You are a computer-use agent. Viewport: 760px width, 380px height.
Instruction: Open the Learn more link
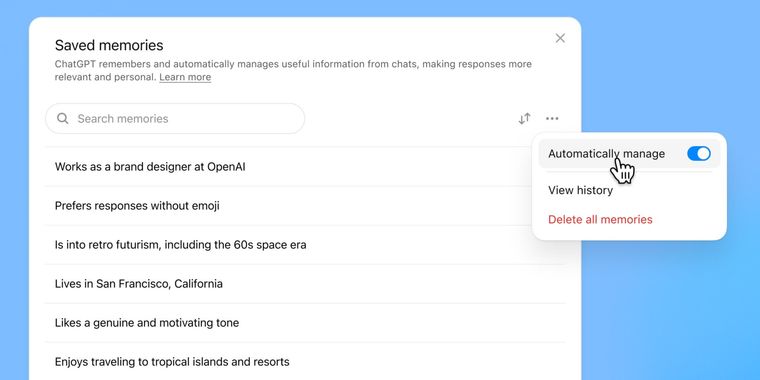click(185, 78)
